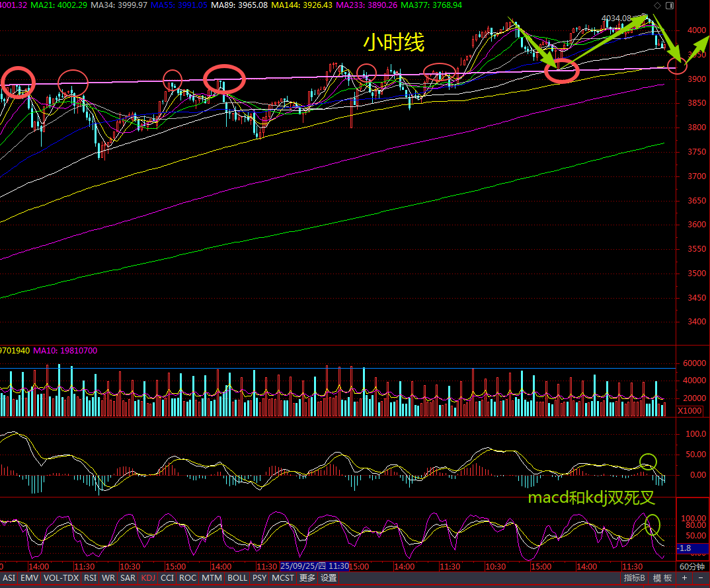Screen dimensions: 710x588
Task: Switch indicator to RSI
Action: (90, 578)
